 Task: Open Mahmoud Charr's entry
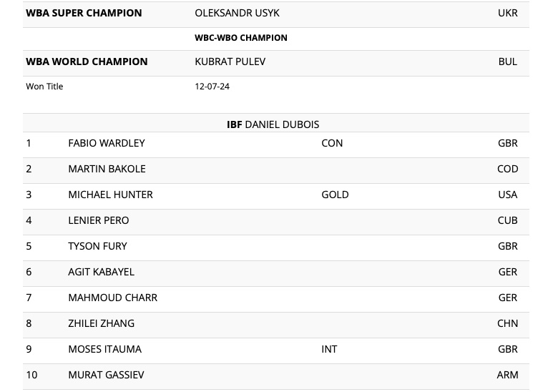point(112,298)
